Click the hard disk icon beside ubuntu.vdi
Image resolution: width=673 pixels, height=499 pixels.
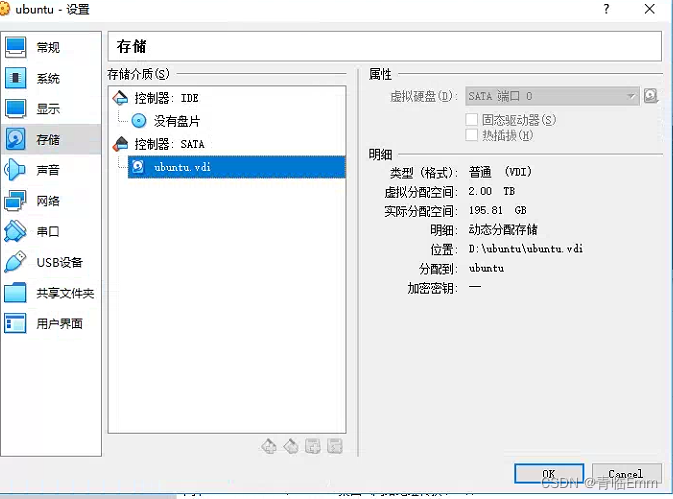[138, 166]
